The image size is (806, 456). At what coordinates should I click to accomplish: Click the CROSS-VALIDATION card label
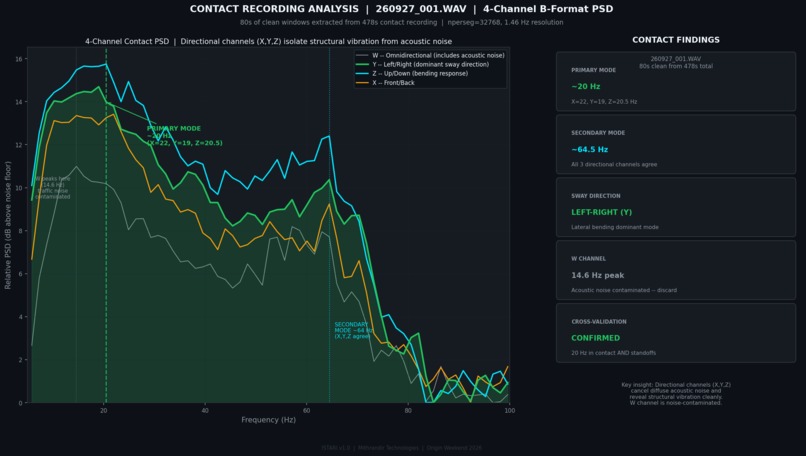tap(599, 321)
